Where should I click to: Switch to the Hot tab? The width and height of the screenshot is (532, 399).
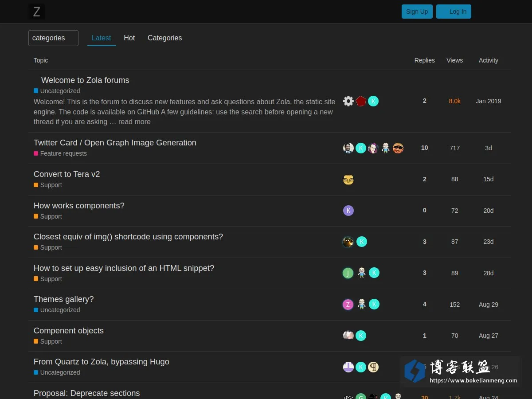coord(129,38)
